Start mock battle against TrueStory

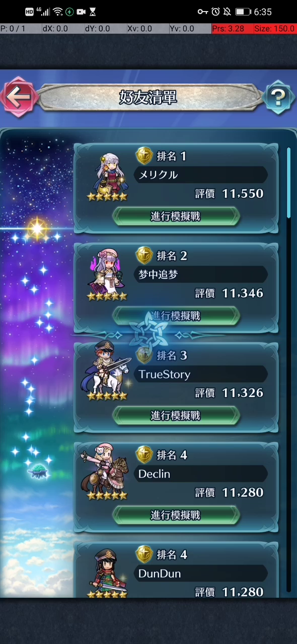176,415
